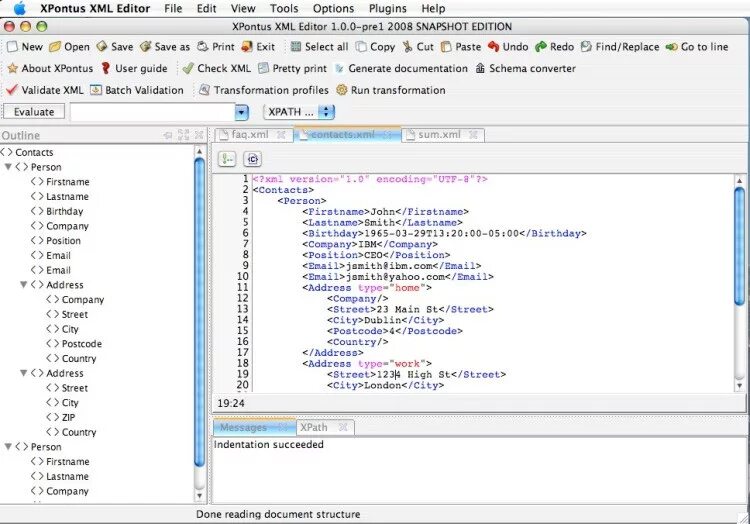
Task: Click the green indent button above editor
Action: [227, 159]
